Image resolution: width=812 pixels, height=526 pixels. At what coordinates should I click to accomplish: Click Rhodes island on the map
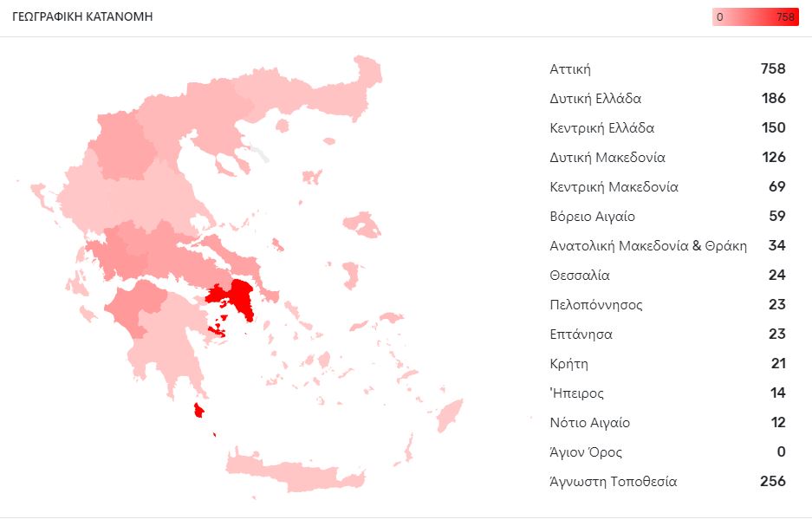pyautogui.click(x=449, y=415)
